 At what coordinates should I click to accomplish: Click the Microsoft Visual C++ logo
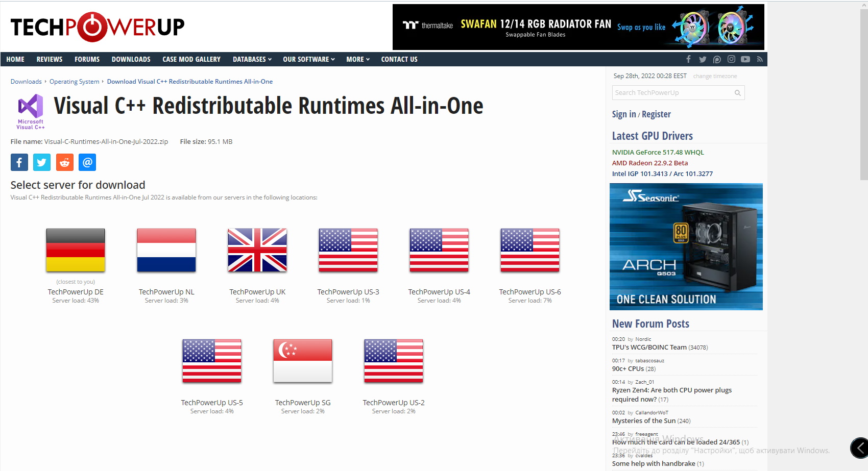(31, 112)
